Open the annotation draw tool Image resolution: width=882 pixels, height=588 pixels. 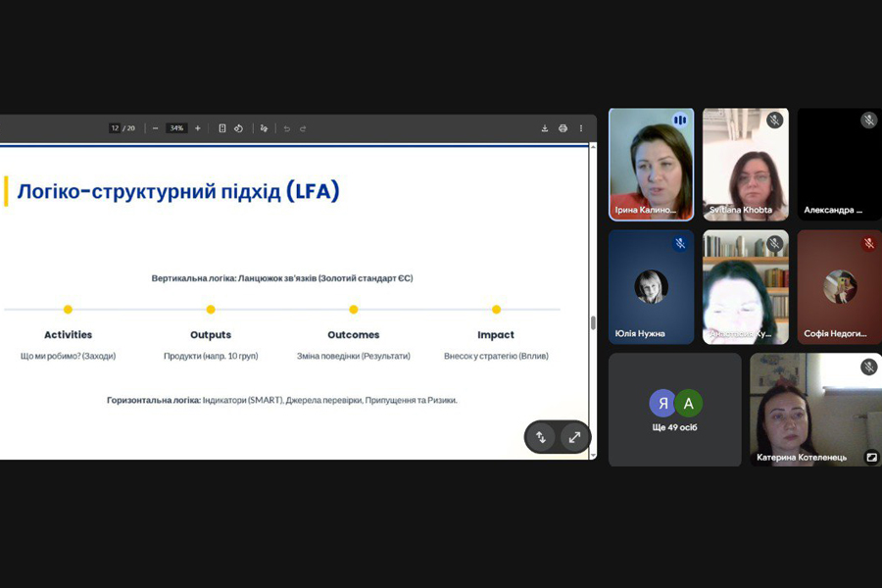pos(264,128)
